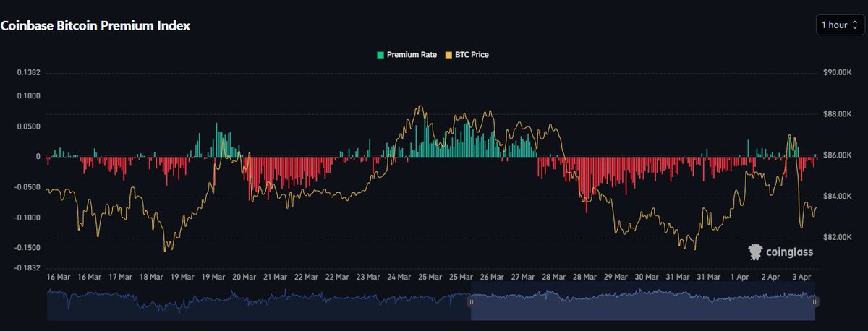Screen dimensions: 868x331
Task: Click the $88.00K price axis label
Action: [x=839, y=114]
